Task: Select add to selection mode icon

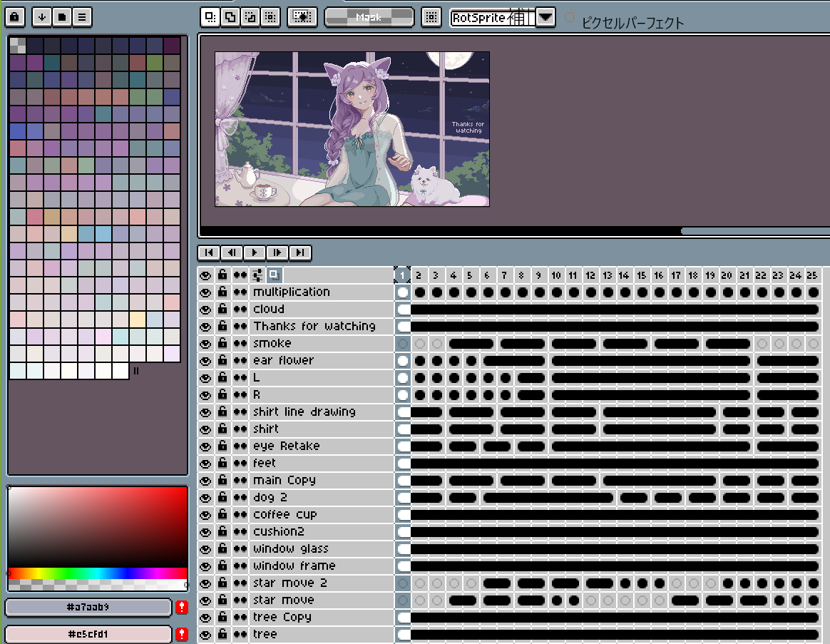Action: click(x=230, y=17)
